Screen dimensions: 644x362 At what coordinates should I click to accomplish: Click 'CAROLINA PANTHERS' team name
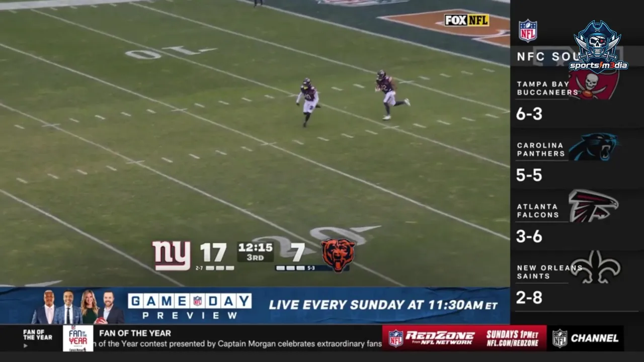pyautogui.click(x=541, y=149)
